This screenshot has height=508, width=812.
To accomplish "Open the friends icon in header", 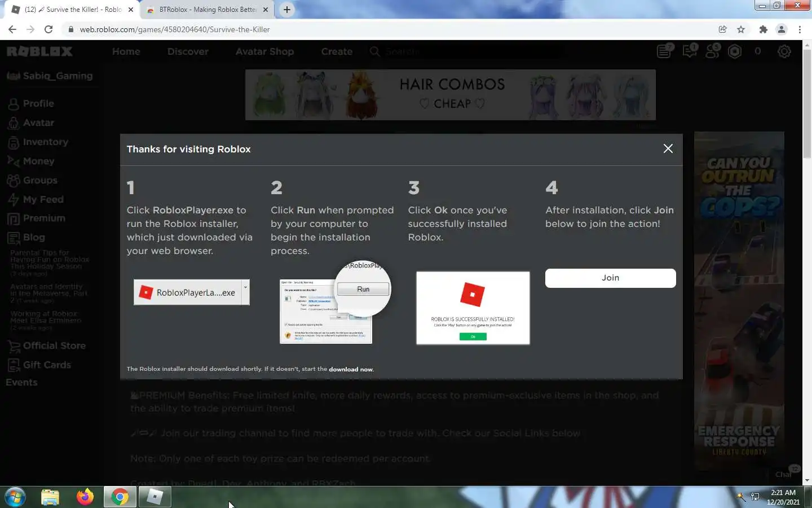I will click(x=713, y=51).
